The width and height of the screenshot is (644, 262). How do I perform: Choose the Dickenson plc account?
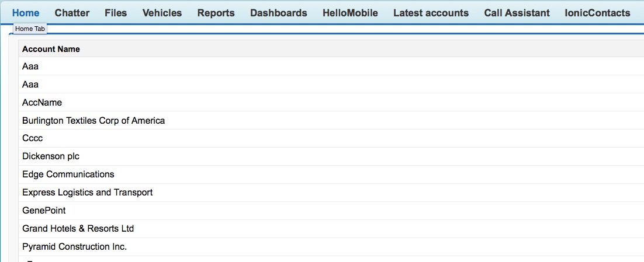pyautogui.click(x=51, y=156)
